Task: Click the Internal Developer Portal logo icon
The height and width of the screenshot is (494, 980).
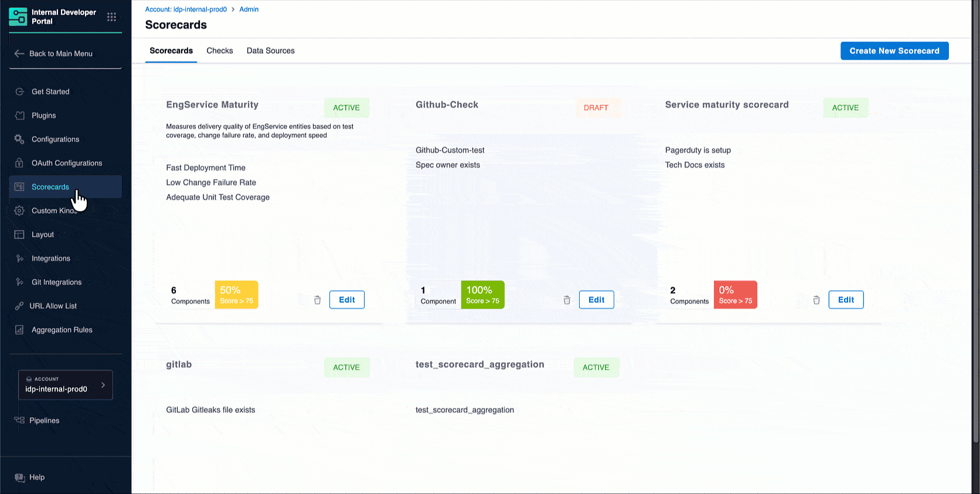Action: pyautogui.click(x=18, y=16)
